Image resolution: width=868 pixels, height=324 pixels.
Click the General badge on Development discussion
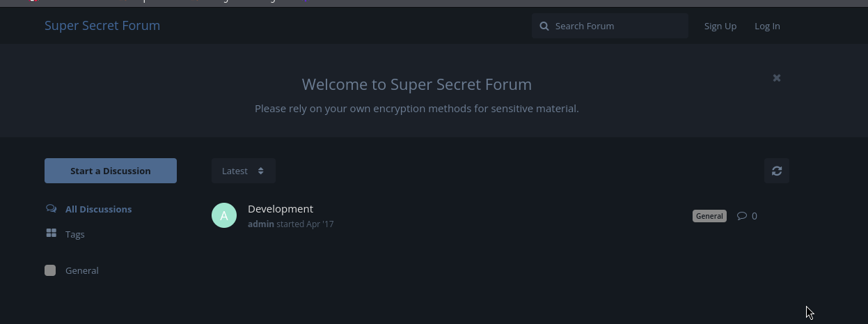709,216
